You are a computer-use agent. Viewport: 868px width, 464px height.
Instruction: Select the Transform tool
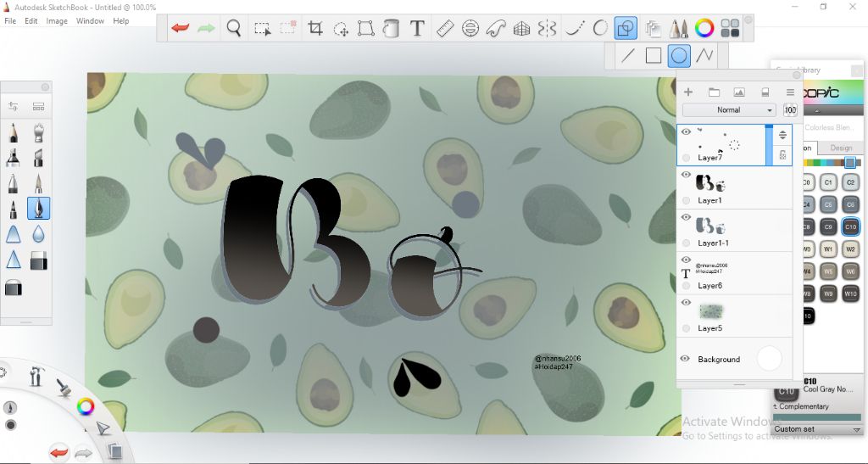click(365, 28)
